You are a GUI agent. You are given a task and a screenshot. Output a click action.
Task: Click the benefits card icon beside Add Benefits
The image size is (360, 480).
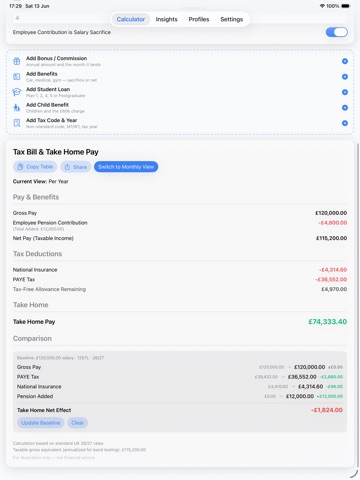(x=17, y=77)
